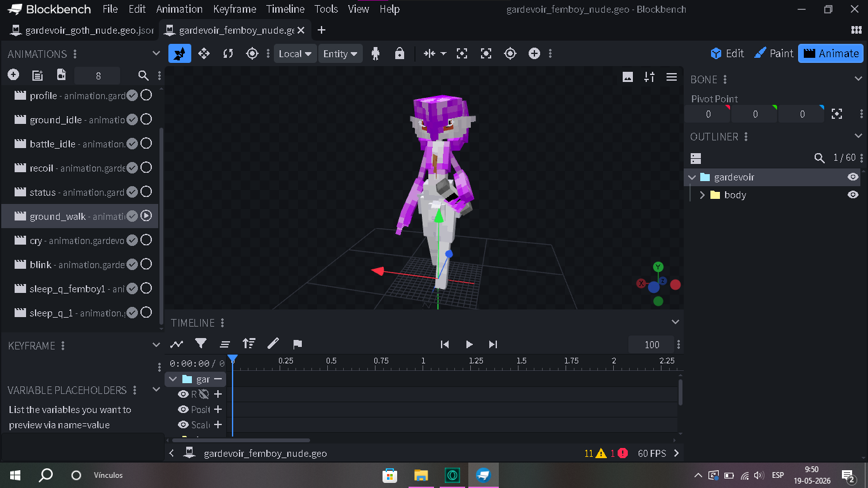This screenshot has width=868, height=488.
Task: Collapse the Outliner panel chevron
Action: pyautogui.click(x=858, y=137)
